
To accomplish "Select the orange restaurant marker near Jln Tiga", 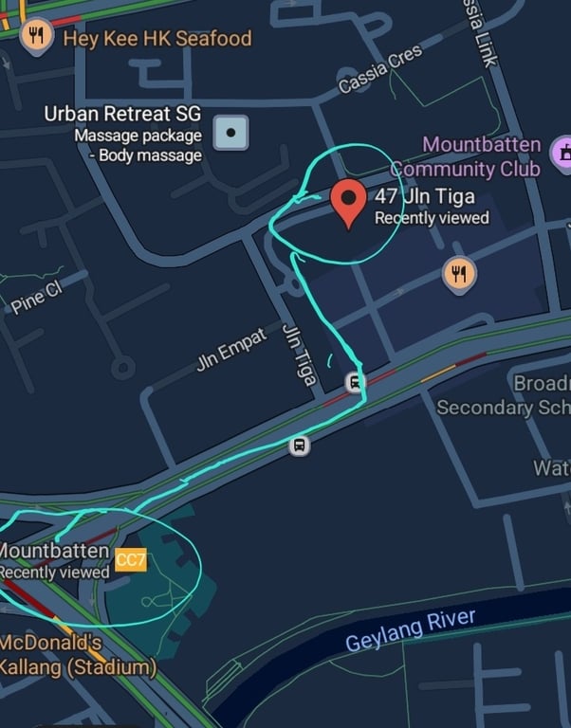I will coord(459,274).
